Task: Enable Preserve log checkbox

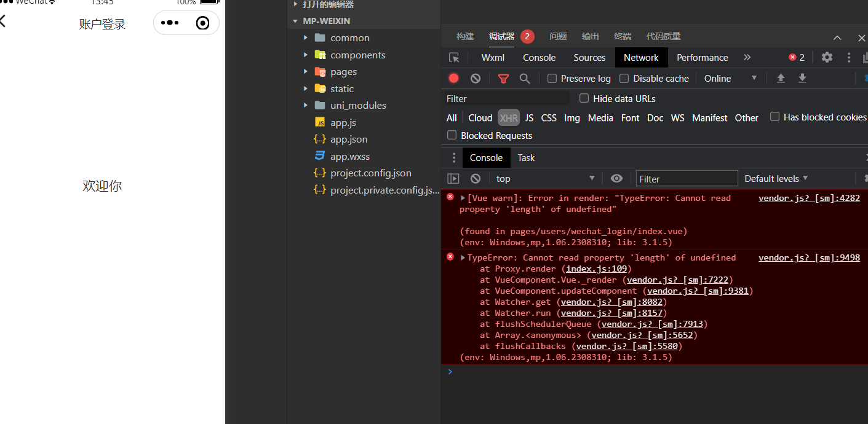Action: (x=552, y=78)
